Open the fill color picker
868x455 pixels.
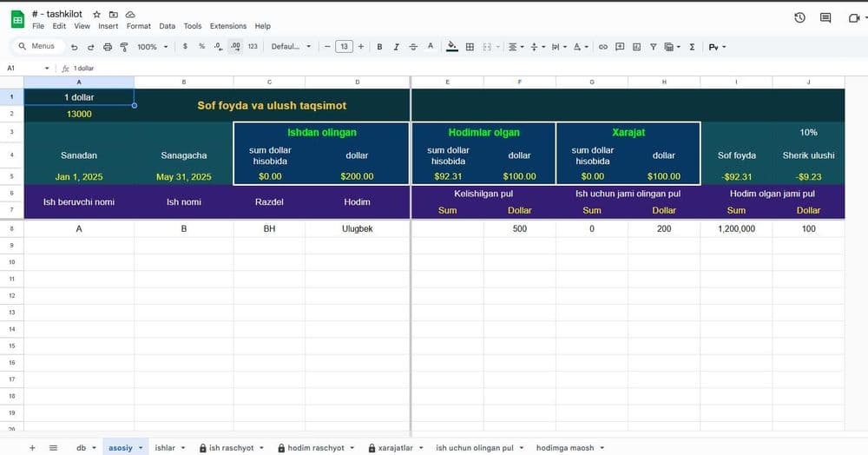(451, 47)
